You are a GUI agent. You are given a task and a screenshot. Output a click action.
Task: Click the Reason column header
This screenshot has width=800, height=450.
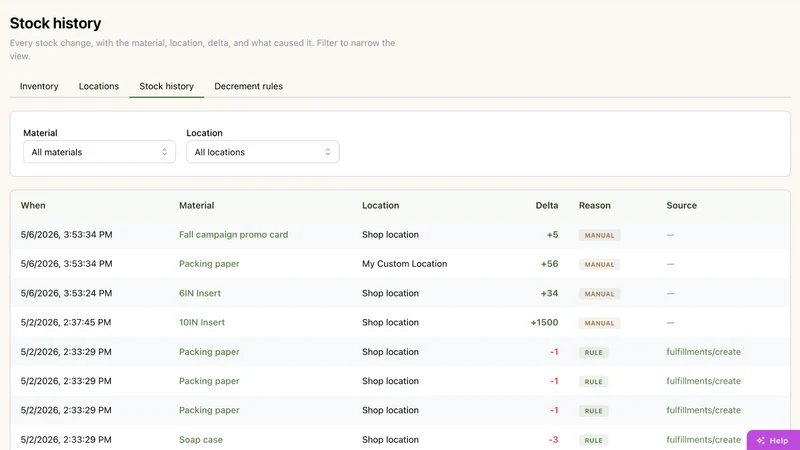coord(594,206)
